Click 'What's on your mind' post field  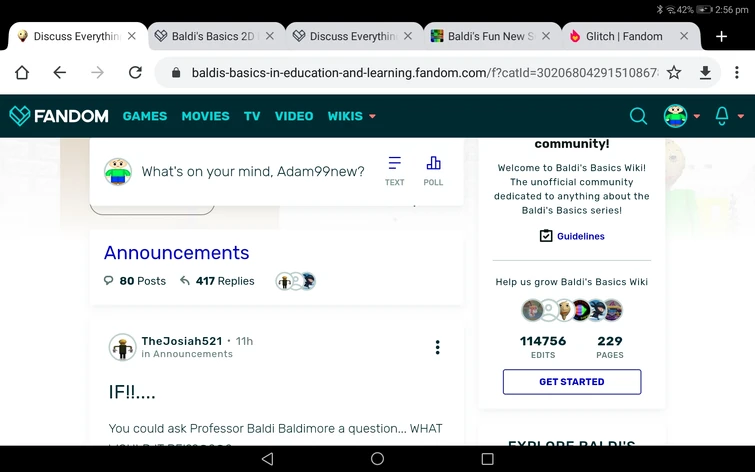[x=253, y=171]
